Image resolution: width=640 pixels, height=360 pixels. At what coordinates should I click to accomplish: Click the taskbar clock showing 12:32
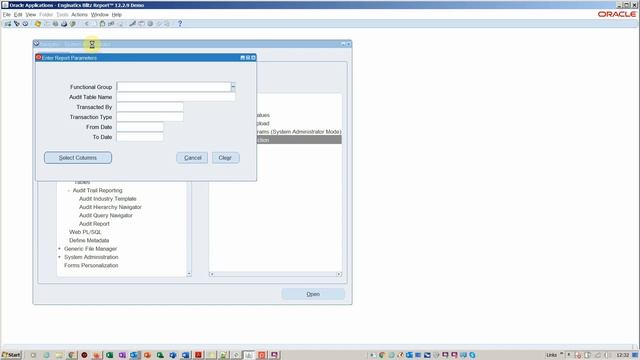[x=622, y=355]
